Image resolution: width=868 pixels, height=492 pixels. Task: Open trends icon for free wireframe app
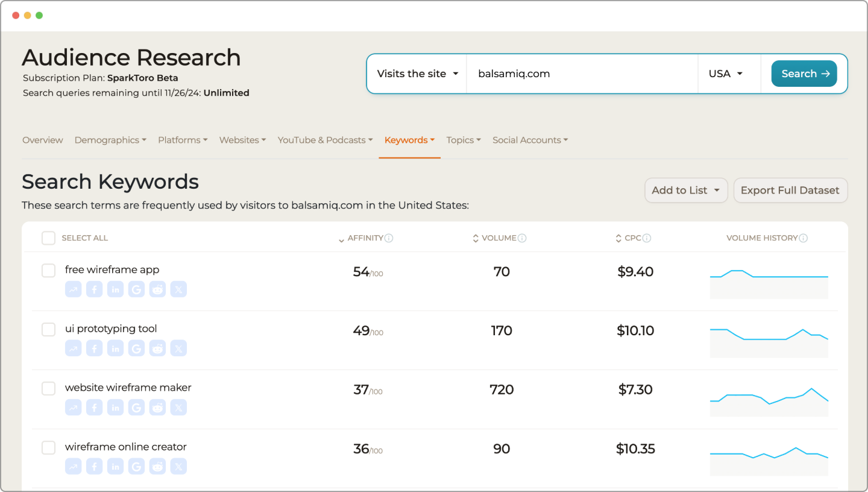pyautogui.click(x=74, y=289)
